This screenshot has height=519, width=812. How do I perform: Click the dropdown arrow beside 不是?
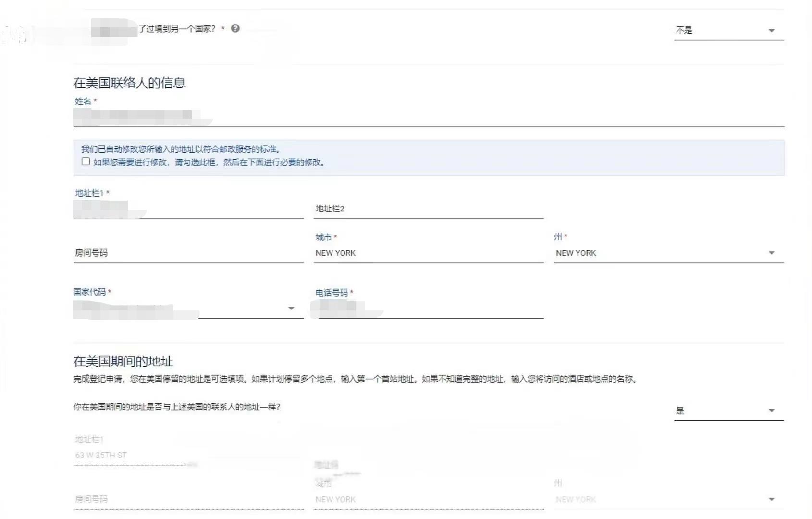coord(771,30)
